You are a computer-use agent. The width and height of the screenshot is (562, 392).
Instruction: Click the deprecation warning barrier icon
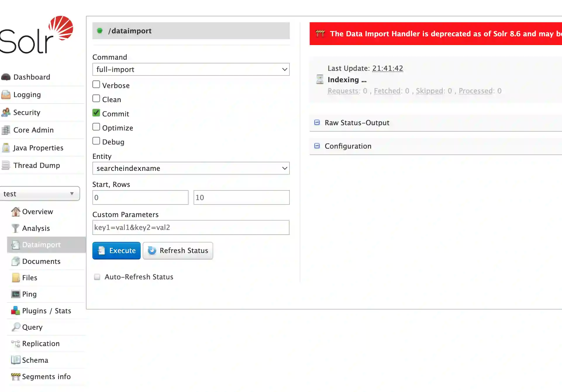coord(320,34)
